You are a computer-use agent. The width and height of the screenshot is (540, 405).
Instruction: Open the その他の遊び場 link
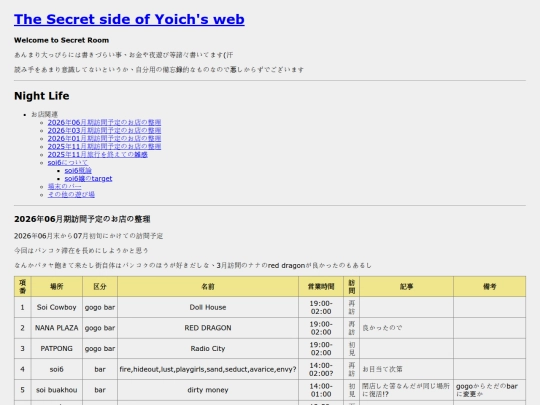click(x=71, y=195)
